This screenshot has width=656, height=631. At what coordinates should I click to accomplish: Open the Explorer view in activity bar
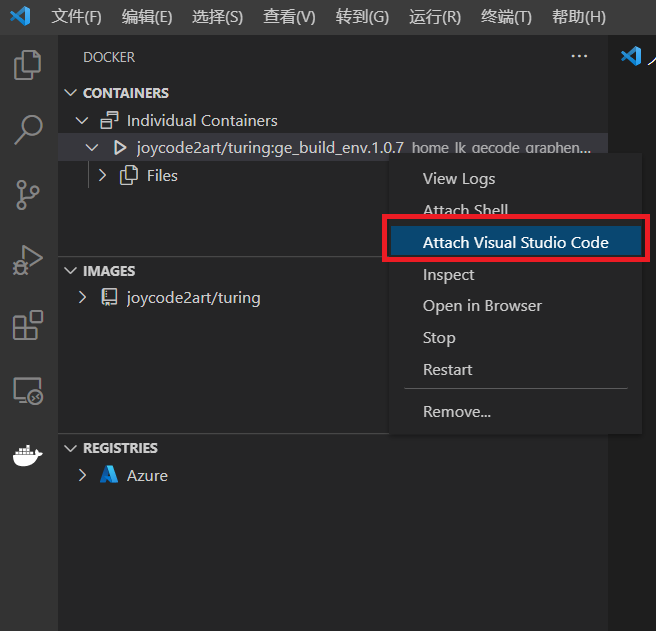point(28,65)
